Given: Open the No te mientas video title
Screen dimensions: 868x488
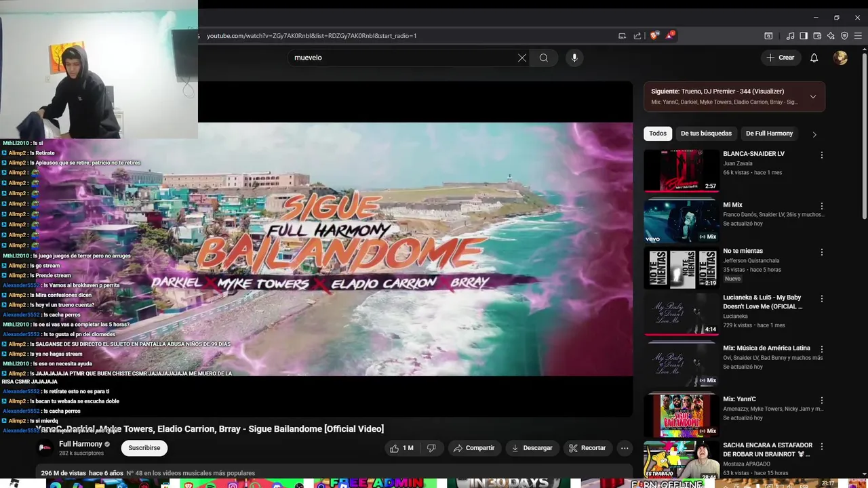Looking at the screenshot, I should pos(743,251).
